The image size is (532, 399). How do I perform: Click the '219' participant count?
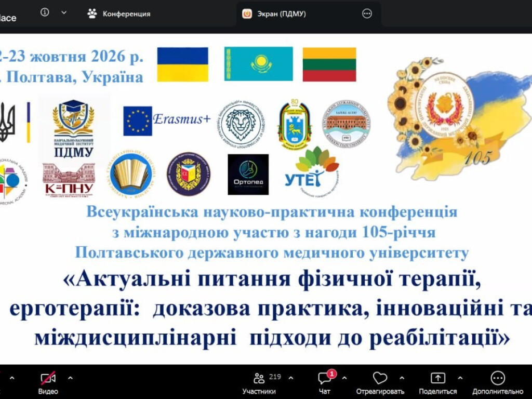[x=275, y=377]
